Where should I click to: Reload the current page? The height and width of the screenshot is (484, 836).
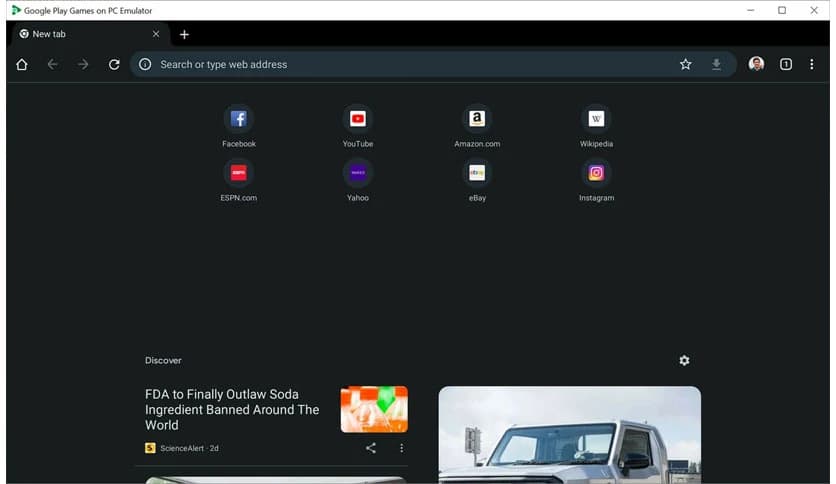click(114, 64)
